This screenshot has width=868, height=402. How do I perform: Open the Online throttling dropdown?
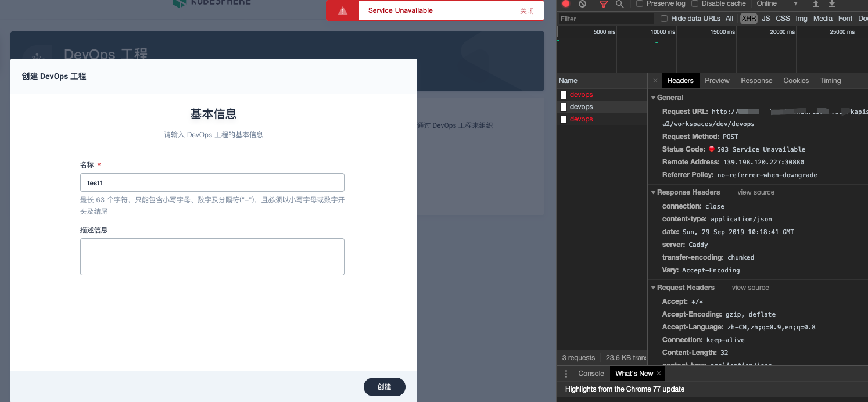click(777, 3)
